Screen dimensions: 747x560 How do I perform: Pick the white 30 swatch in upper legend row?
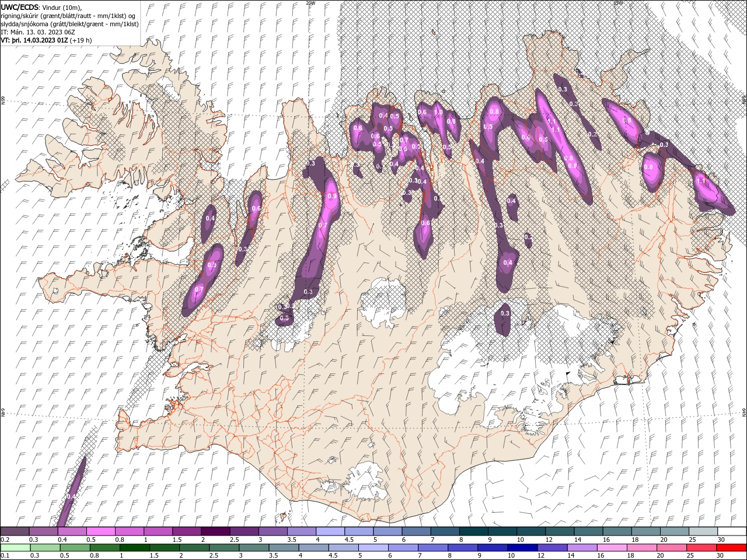732,531
